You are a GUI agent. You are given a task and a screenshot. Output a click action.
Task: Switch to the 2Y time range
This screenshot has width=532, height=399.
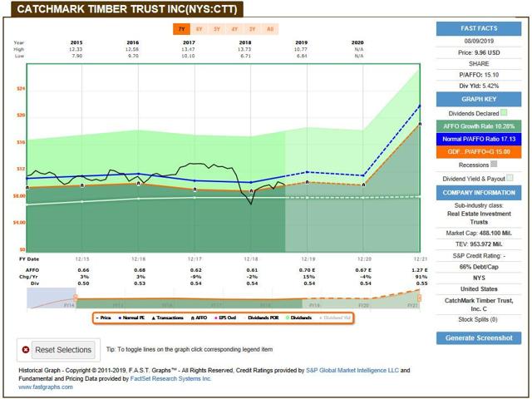252,29
